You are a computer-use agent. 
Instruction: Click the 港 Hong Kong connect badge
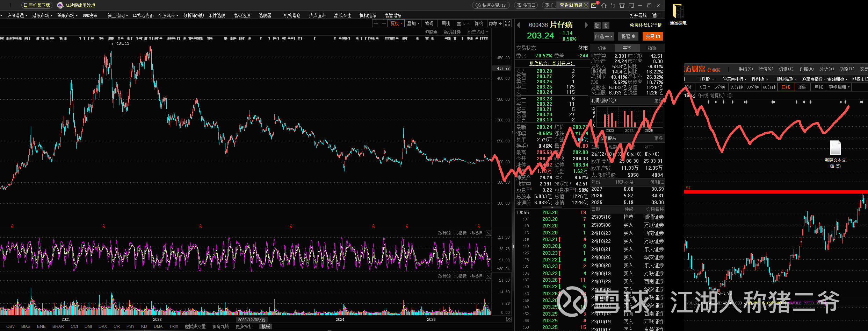pos(606,26)
